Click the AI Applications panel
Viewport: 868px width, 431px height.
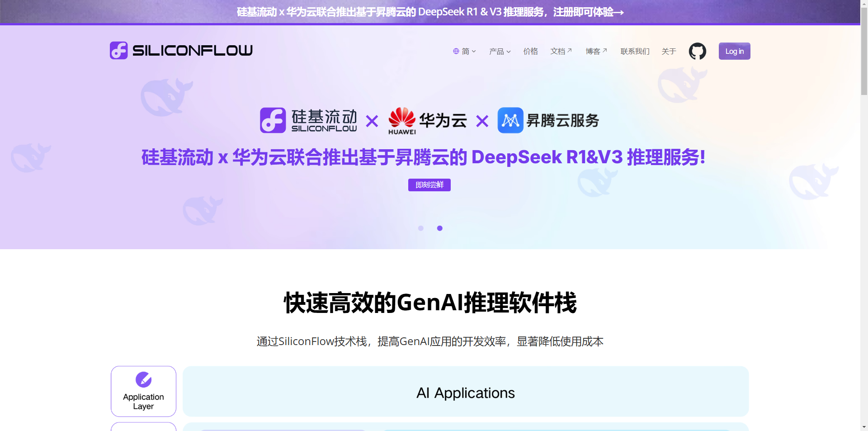click(x=466, y=391)
